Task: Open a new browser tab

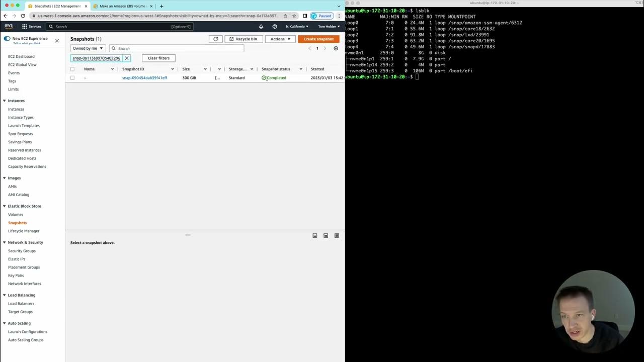Action: tap(162, 6)
